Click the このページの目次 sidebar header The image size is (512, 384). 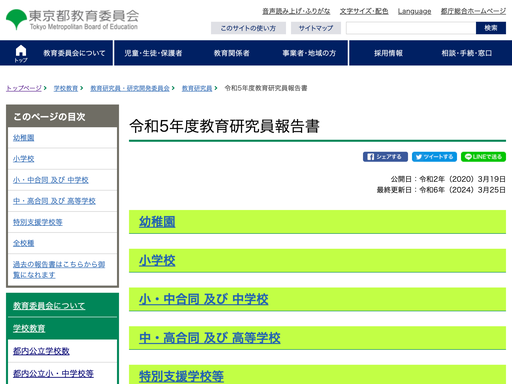point(62,116)
